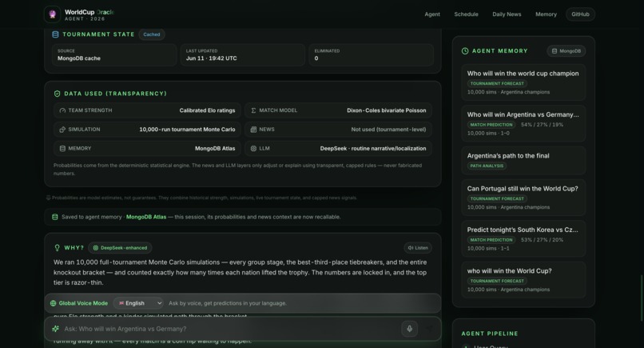Click the WorldCup Oracle logo icon
Image resolution: width=644 pixels, height=348 pixels.
click(52, 14)
